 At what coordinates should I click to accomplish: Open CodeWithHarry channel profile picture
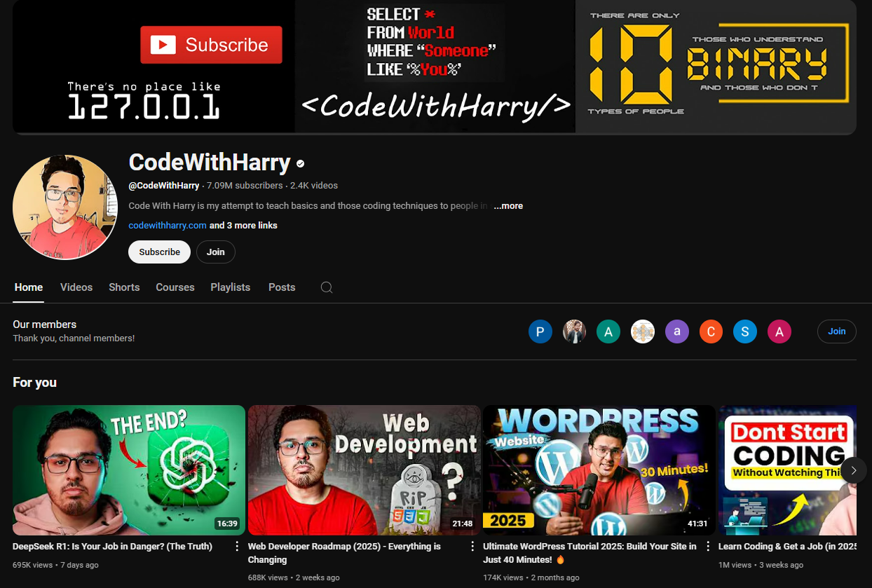pyautogui.click(x=65, y=207)
